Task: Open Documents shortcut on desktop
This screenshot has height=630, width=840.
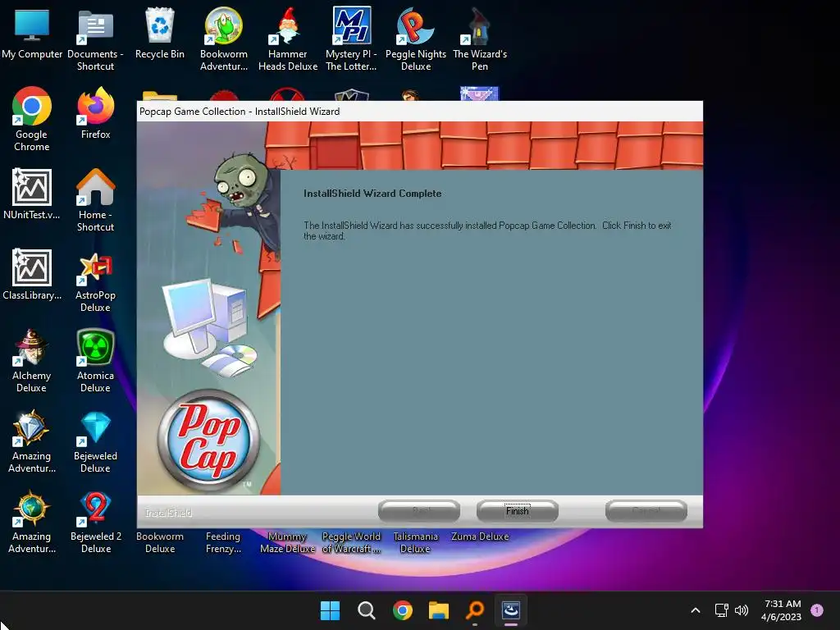Action: point(95,39)
